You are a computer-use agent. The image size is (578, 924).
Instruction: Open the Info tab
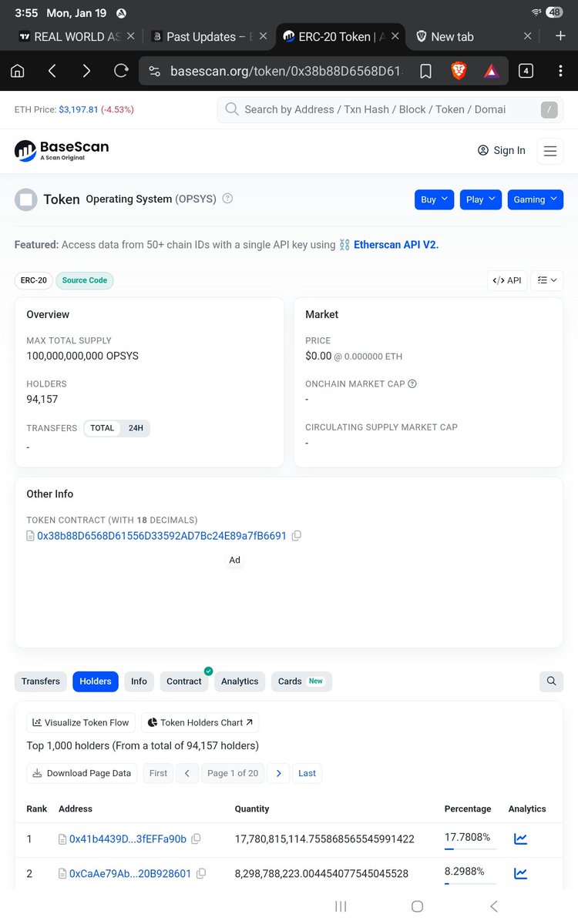pos(139,681)
